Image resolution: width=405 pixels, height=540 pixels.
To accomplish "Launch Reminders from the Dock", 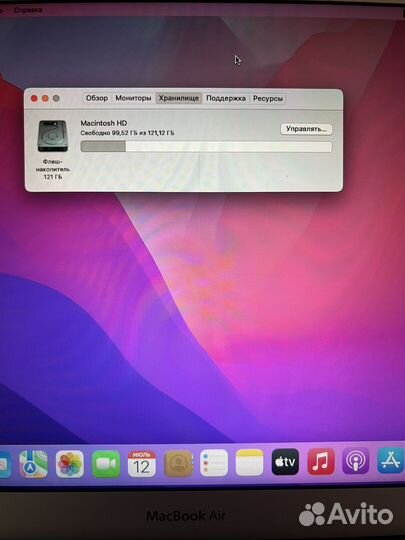I will (x=214, y=463).
